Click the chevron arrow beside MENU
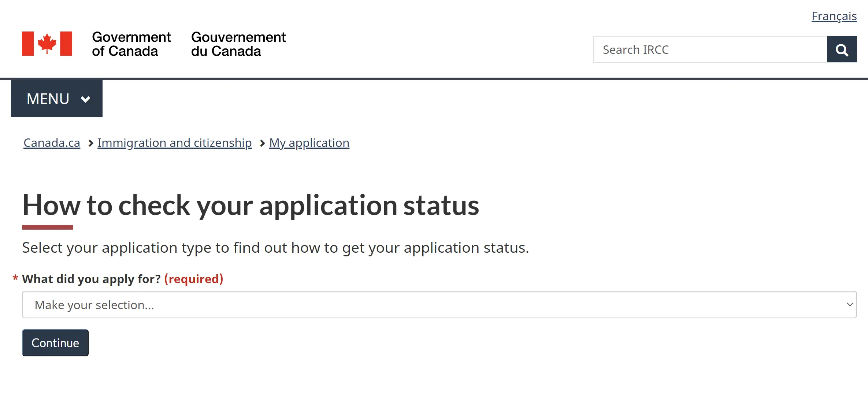This screenshot has width=868, height=397. pyautogui.click(x=85, y=99)
